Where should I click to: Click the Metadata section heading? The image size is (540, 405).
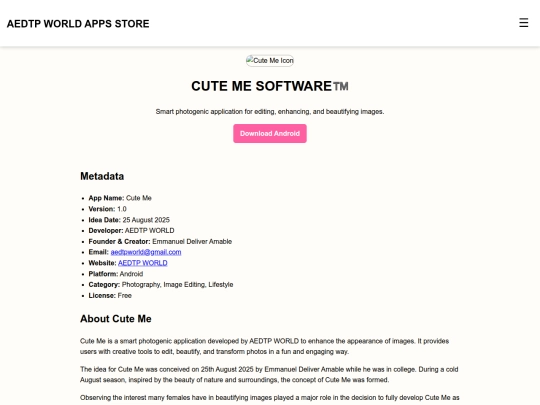(102, 176)
